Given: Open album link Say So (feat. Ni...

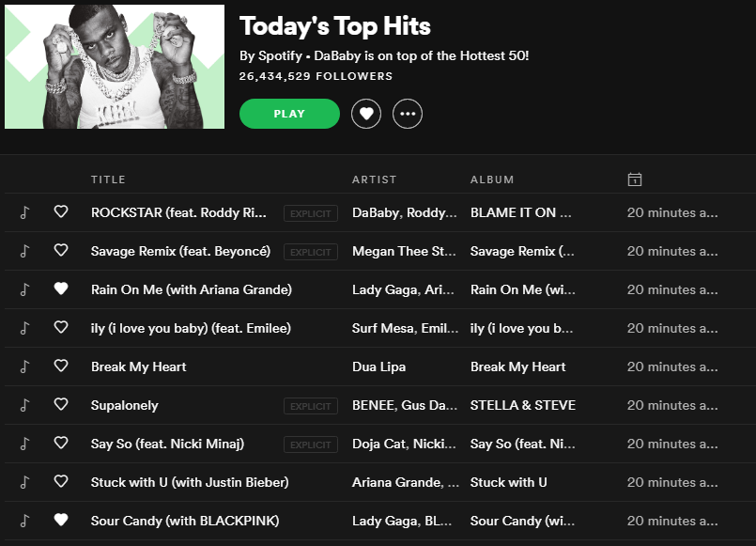Looking at the screenshot, I should [523, 445].
